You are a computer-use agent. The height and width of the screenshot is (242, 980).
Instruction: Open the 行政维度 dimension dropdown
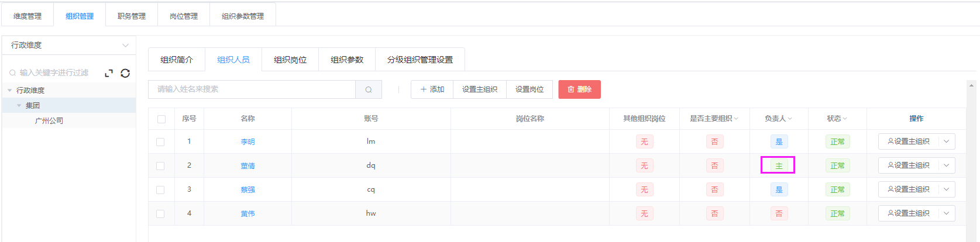click(69, 45)
